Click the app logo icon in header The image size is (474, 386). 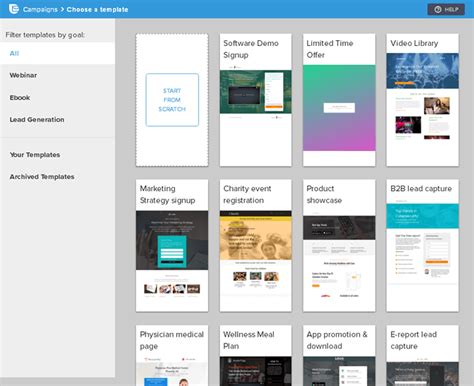14,9
